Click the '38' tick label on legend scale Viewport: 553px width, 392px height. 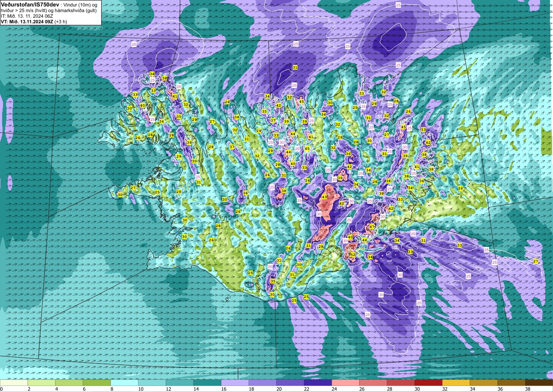(x=528, y=389)
